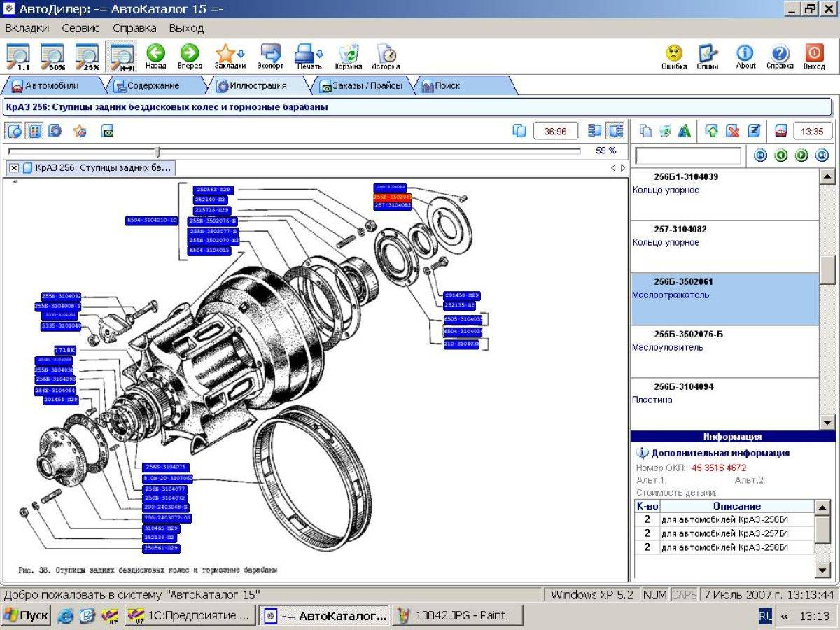
Task: Click the 36:96 counter field
Action: coord(556,131)
